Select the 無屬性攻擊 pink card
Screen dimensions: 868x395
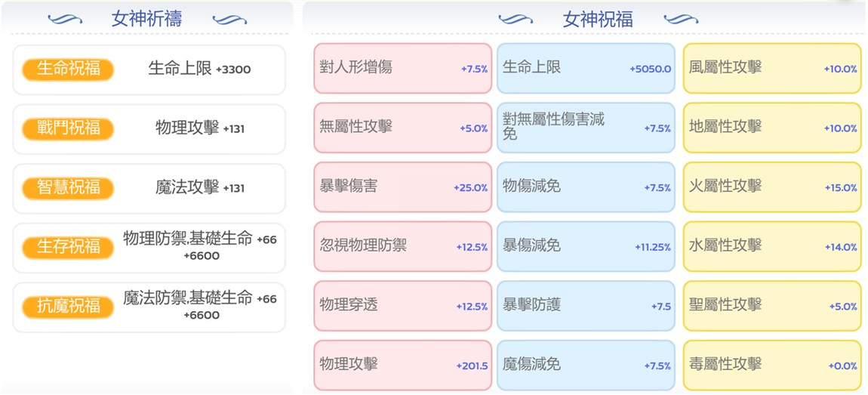pyautogui.click(x=402, y=128)
